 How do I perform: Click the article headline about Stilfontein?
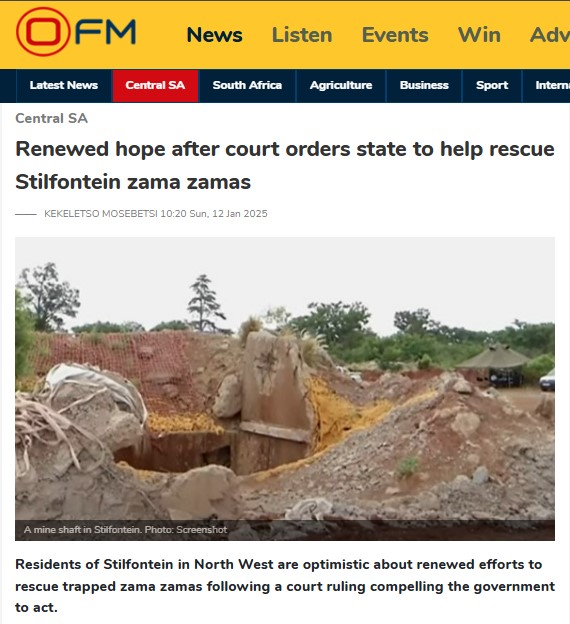coord(285,166)
